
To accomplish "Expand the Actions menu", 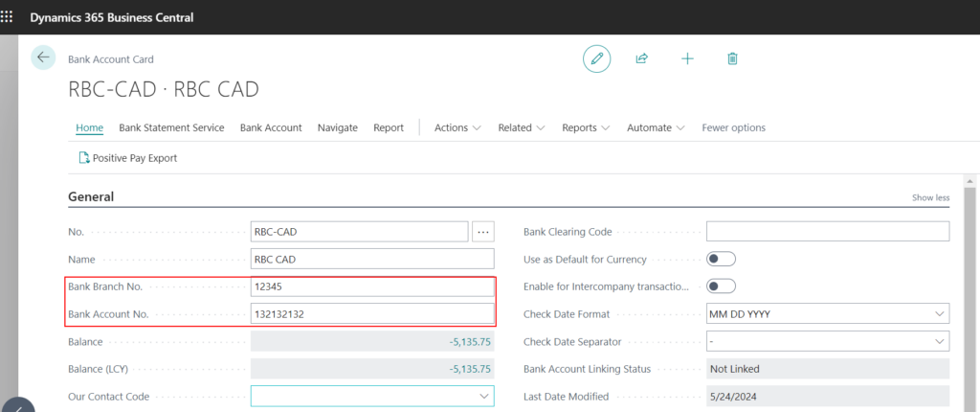I will click(457, 127).
